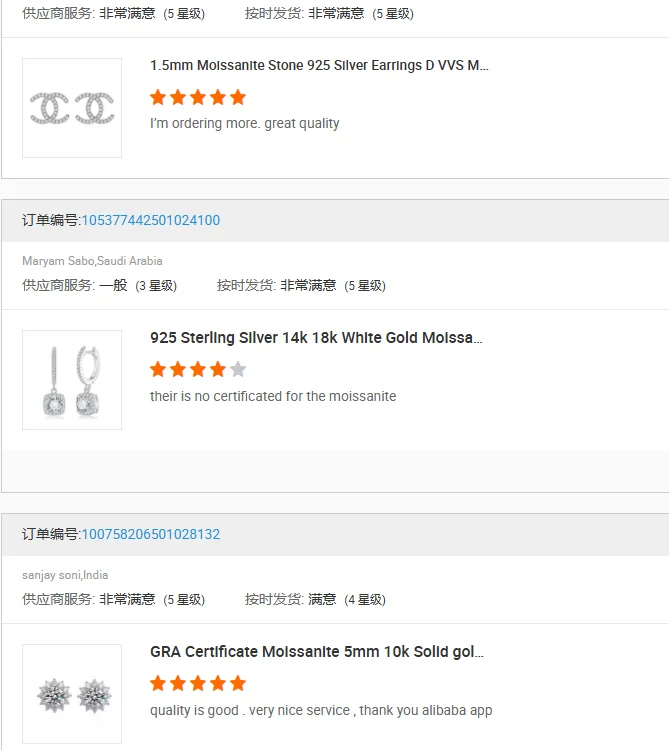Viewport: 669px width, 750px height.
Task: Open order number 100758206501028132
Action: [150, 534]
